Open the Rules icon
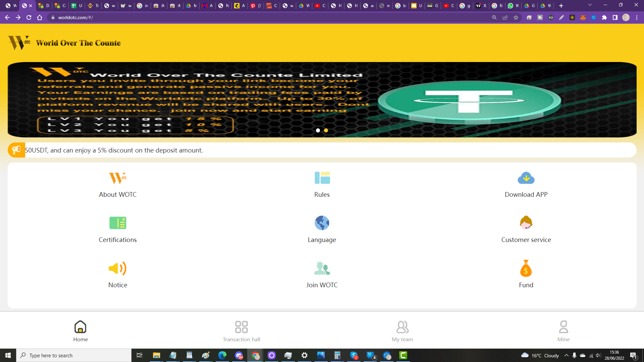The width and height of the screenshot is (644, 362). pos(322,178)
